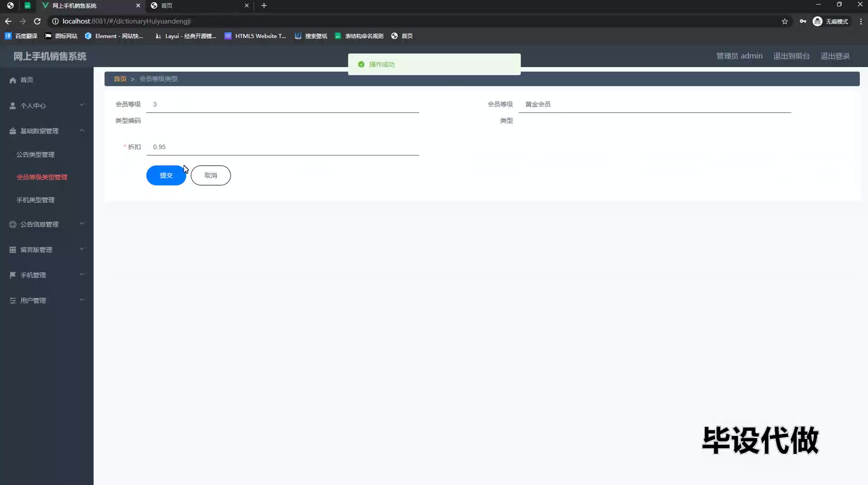The image size is (868, 485).
Task: Open the 百度翻译 bookmark
Action: (x=21, y=36)
